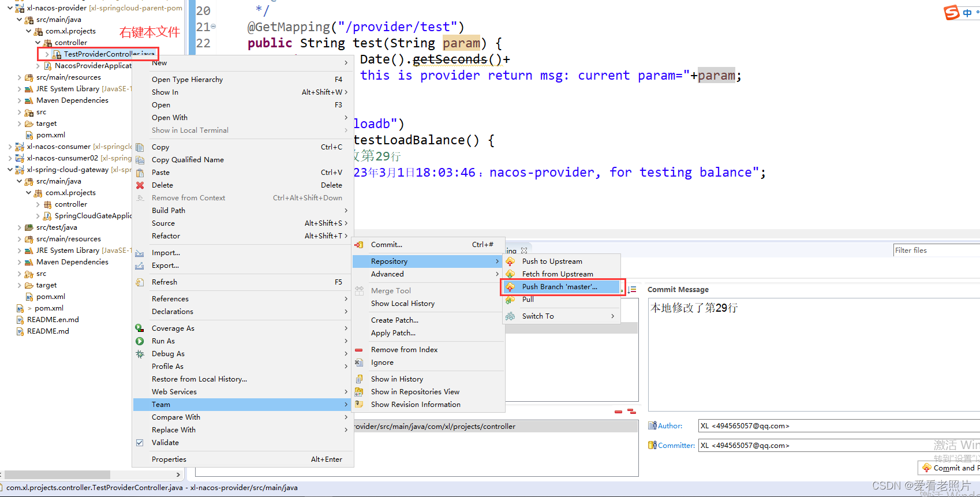Expand the Switch To submenu arrow
Screen dimensions: 980x497
[x=612, y=316]
